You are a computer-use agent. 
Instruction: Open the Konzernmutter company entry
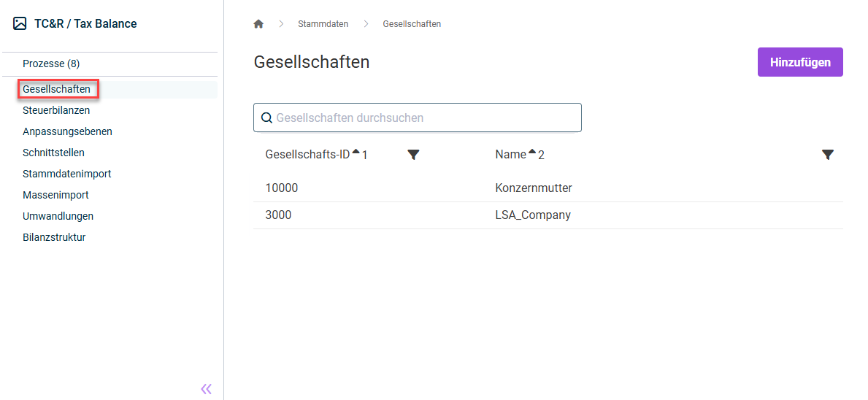click(534, 188)
